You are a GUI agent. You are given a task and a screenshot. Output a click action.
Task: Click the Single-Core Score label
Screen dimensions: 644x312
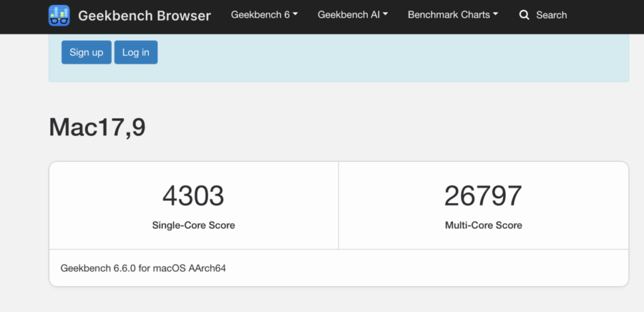(x=193, y=225)
